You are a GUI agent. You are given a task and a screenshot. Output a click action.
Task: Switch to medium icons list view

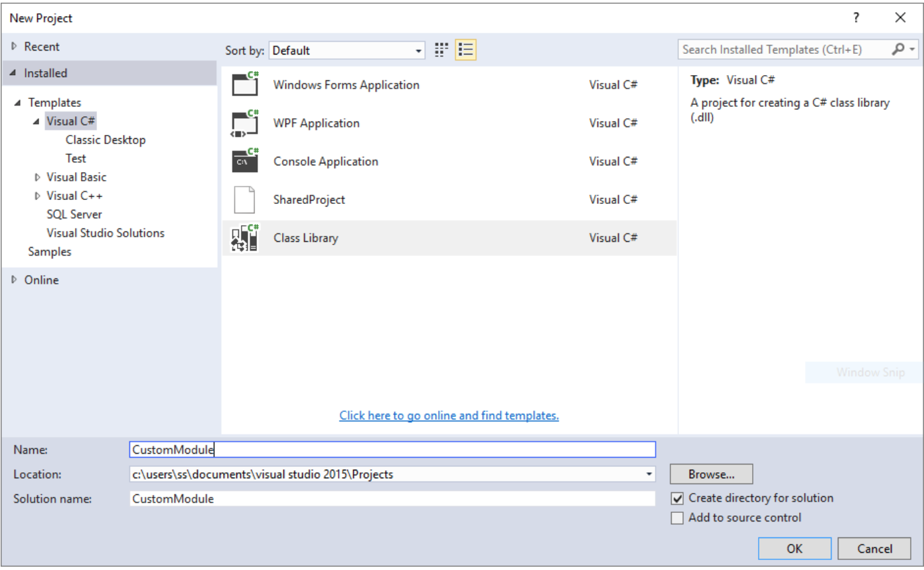[x=466, y=50]
